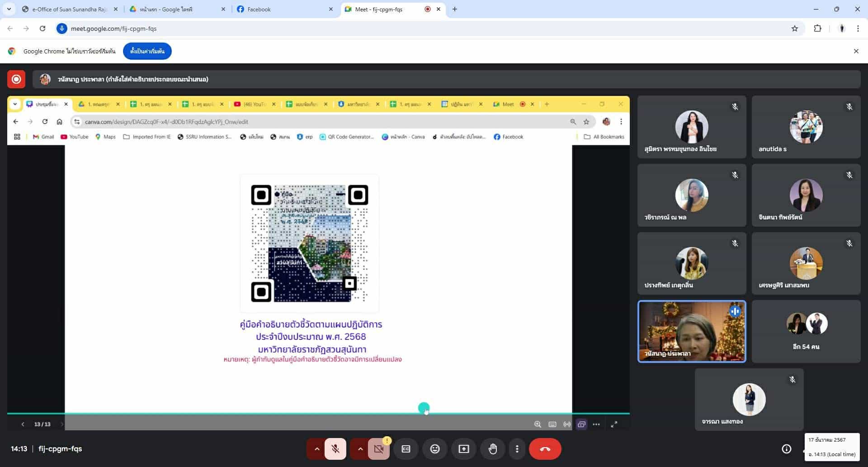Click the red leave call button

[x=545, y=449]
